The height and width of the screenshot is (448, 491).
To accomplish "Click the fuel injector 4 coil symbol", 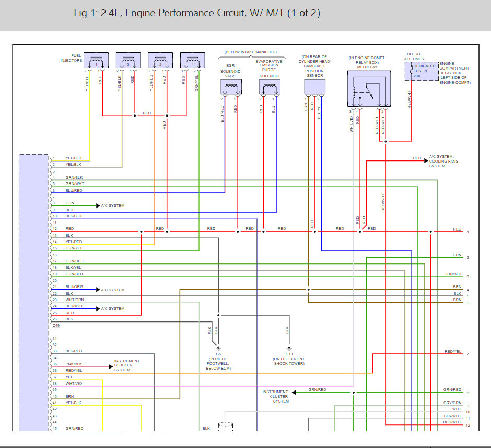I will (193, 61).
